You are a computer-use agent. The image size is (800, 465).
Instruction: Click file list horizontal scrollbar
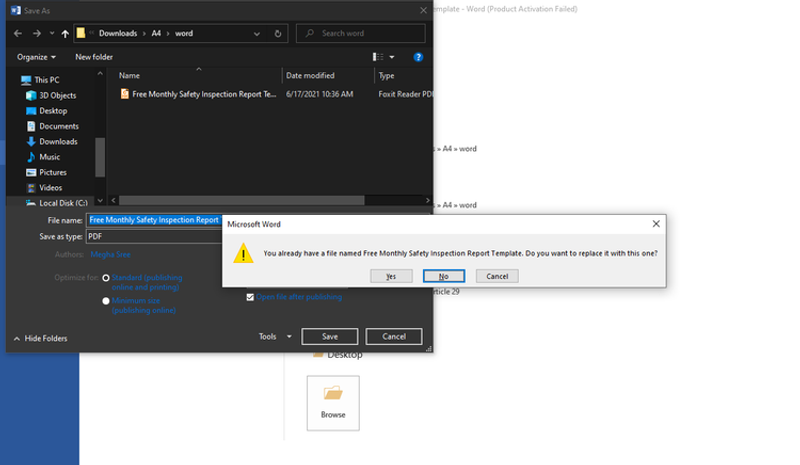tap(242, 201)
